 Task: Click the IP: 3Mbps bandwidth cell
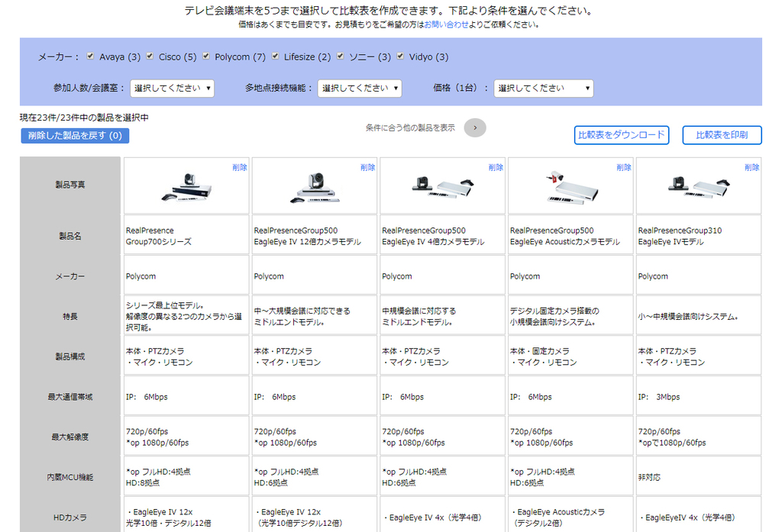[699, 397]
